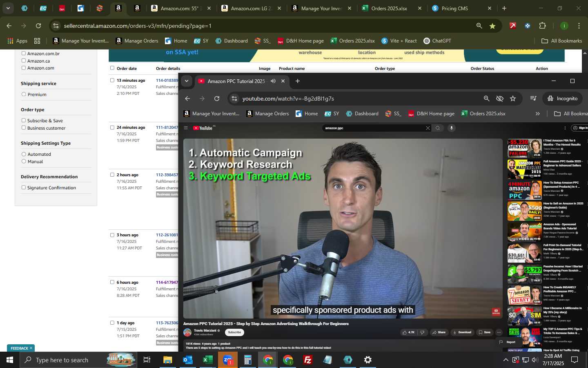Select Premium shipping service option

(x=24, y=94)
